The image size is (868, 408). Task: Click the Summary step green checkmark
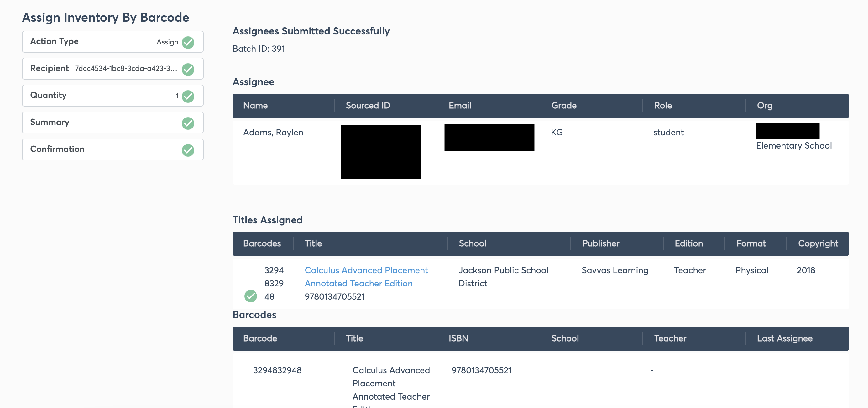(x=188, y=123)
